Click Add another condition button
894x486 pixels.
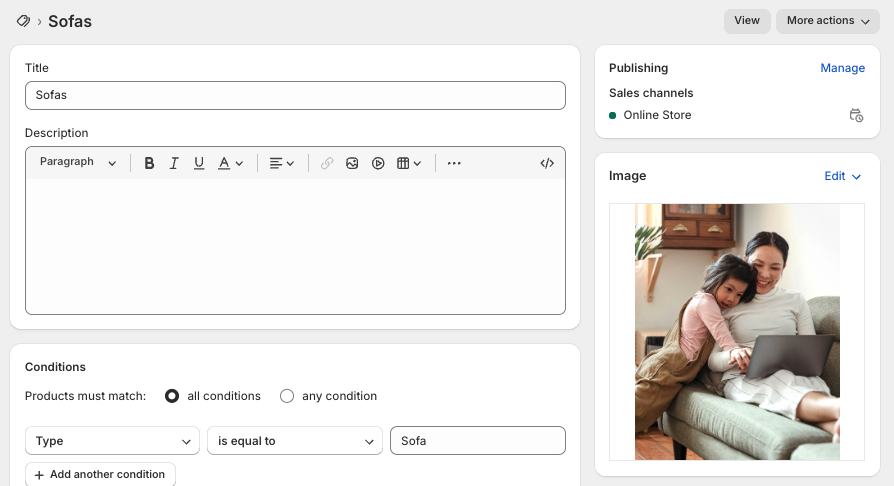click(x=100, y=475)
